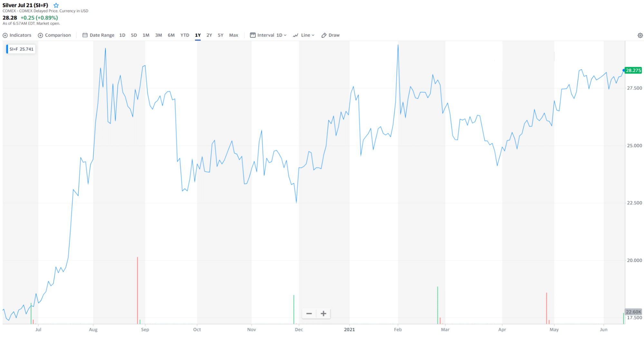644x338 pixels.
Task: Click the Aug label on time axis
Action: click(x=93, y=330)
